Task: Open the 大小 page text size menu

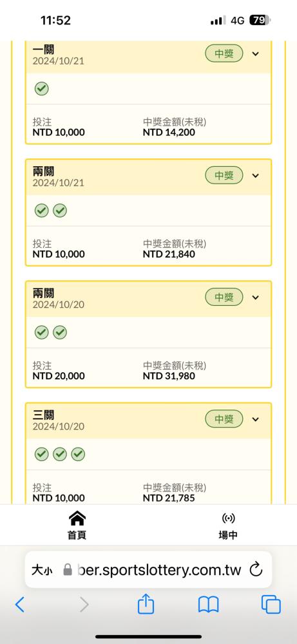Action: 42,570
